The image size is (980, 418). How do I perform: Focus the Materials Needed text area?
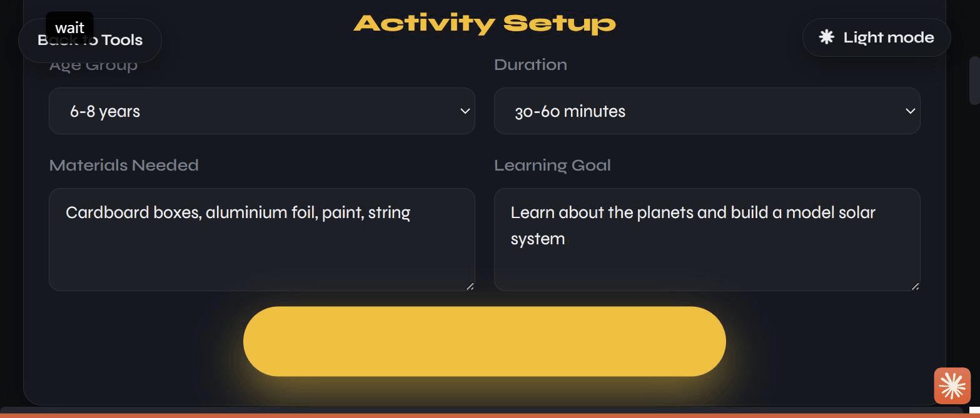(x=262, y=239)
